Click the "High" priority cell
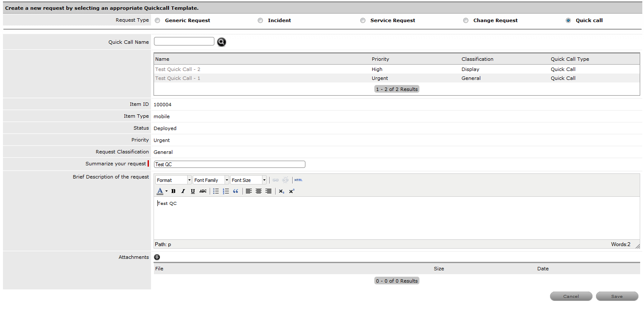Screen dimensions: 644x309 pyautogui.click(x=377, y=69)
